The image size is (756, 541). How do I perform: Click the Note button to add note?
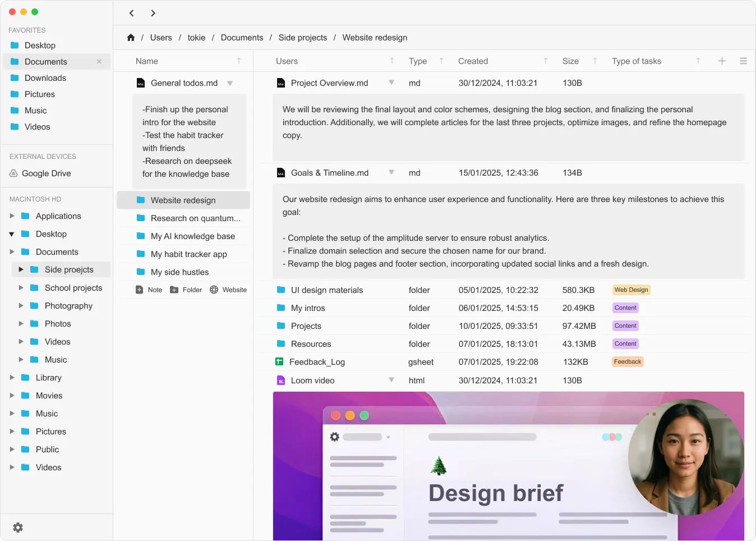(149, 290)
